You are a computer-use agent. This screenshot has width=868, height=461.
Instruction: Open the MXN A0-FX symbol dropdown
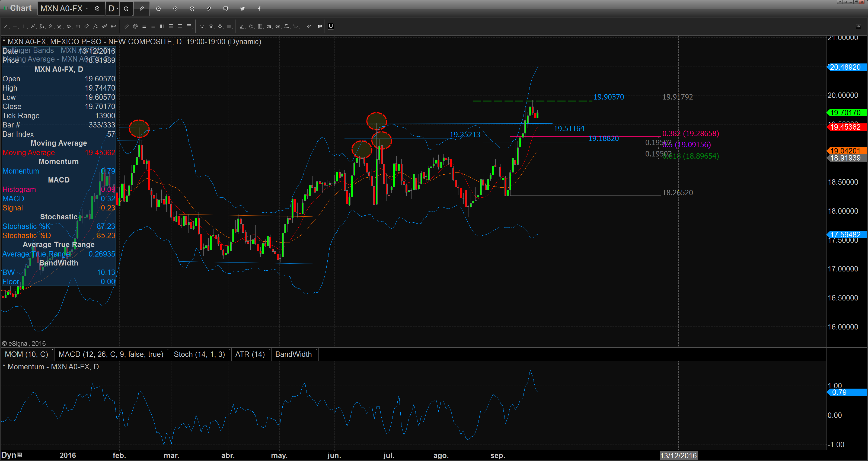(87, 9)
